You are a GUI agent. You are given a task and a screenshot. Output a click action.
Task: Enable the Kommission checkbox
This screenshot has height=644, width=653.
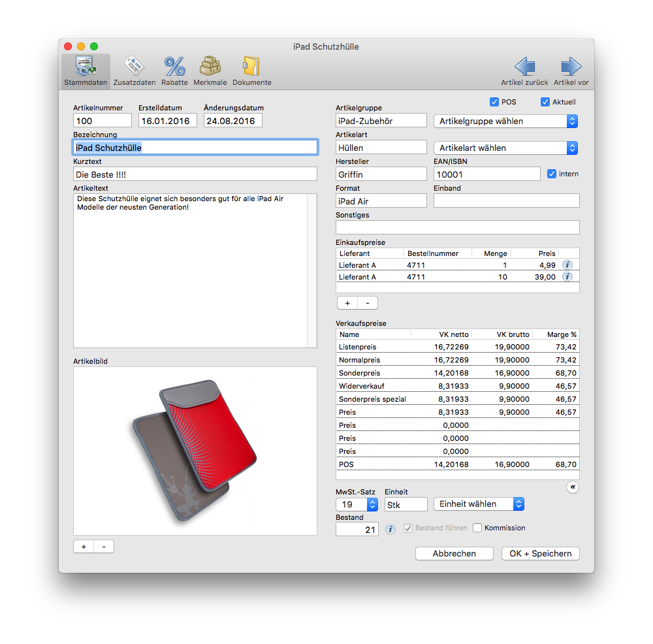point(477,528)
